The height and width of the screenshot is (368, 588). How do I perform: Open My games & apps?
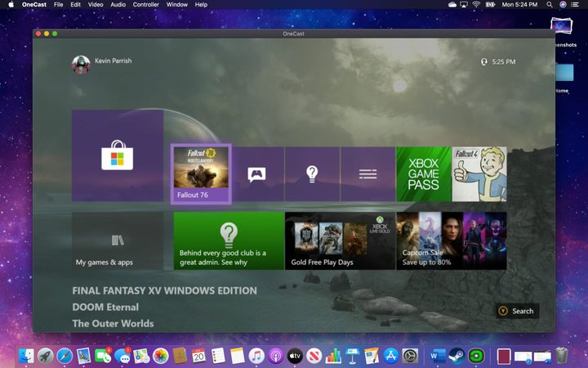coord(118,240)
